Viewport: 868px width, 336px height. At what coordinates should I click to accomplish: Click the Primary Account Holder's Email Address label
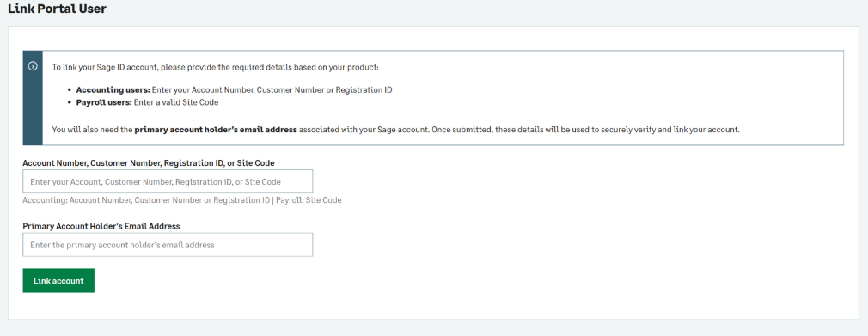point(101,226)
